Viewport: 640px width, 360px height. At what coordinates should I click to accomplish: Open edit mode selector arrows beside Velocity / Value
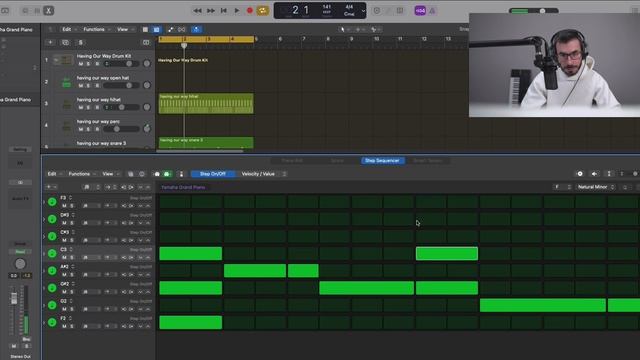[284, 174]
